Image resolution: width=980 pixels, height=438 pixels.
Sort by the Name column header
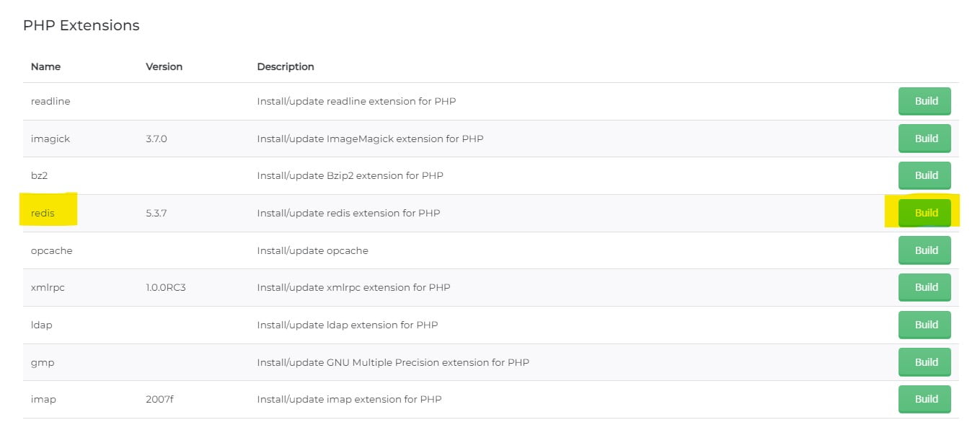coord(45,66)
